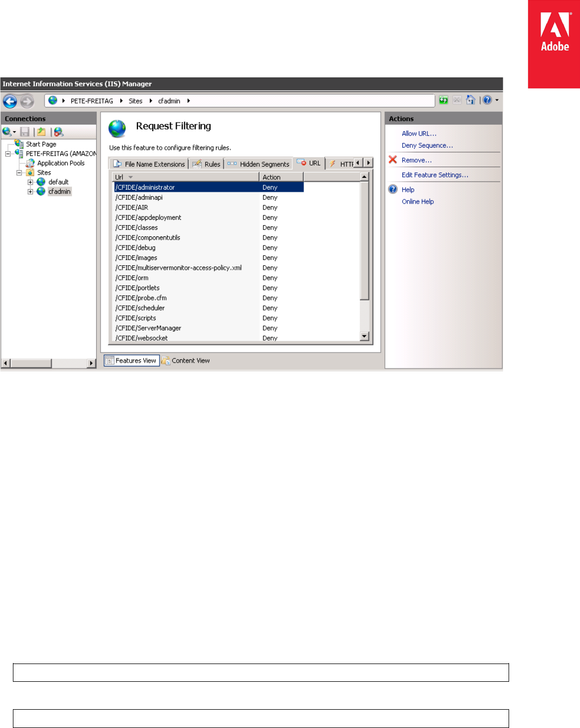Viewport: 580px width, 728px height.
Task: Click the globe icon in the address bar
Action: point(53,100)
